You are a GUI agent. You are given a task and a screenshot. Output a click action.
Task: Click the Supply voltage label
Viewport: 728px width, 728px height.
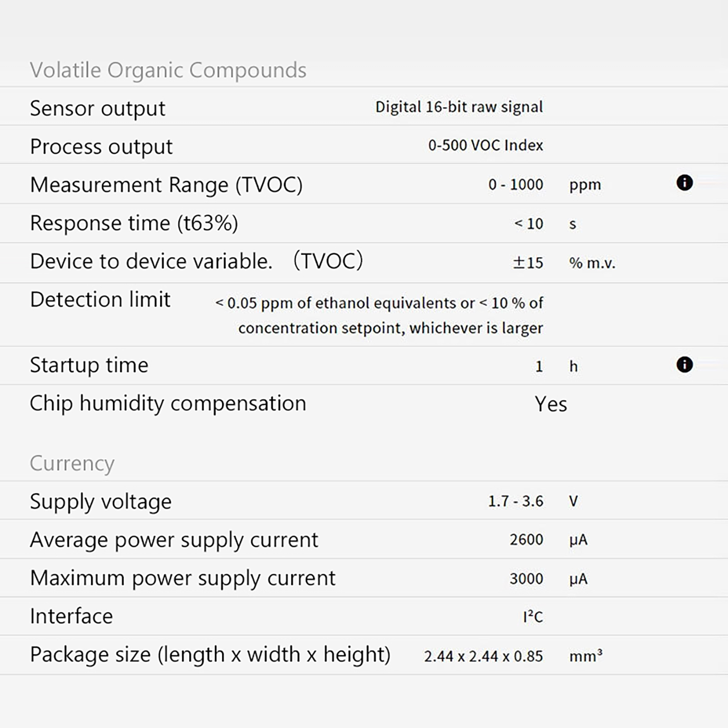pos(101,501)
